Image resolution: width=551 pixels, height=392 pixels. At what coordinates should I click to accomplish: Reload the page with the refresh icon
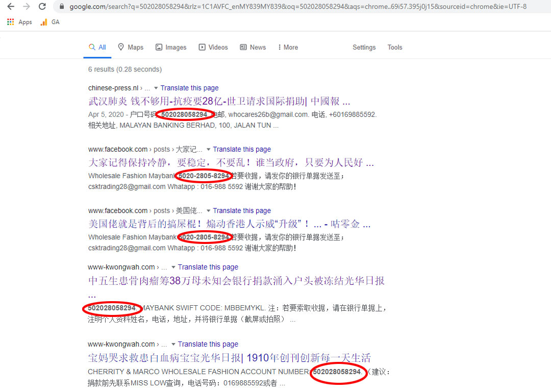coord(42,6)
